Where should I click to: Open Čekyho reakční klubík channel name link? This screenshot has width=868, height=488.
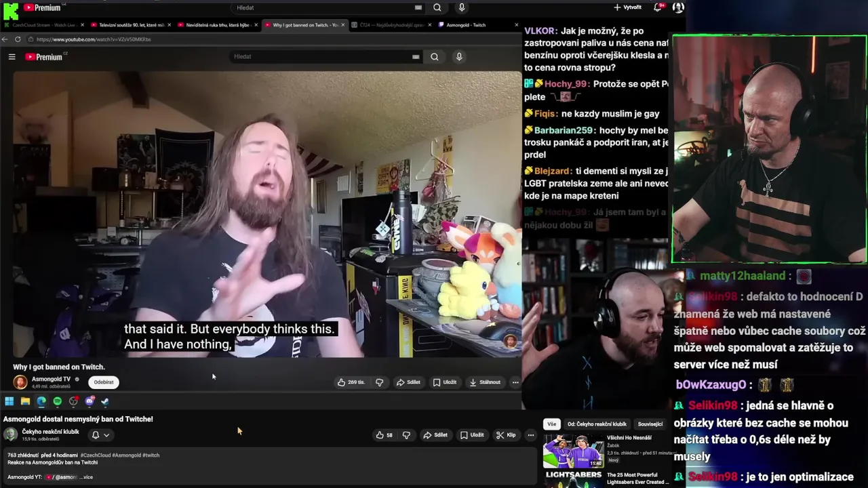[x=50, y=432]
